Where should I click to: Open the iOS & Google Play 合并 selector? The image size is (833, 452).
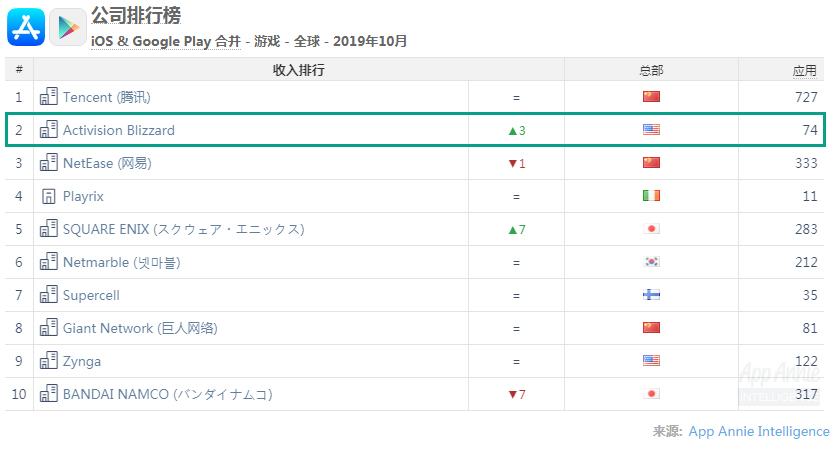(166, 41)
